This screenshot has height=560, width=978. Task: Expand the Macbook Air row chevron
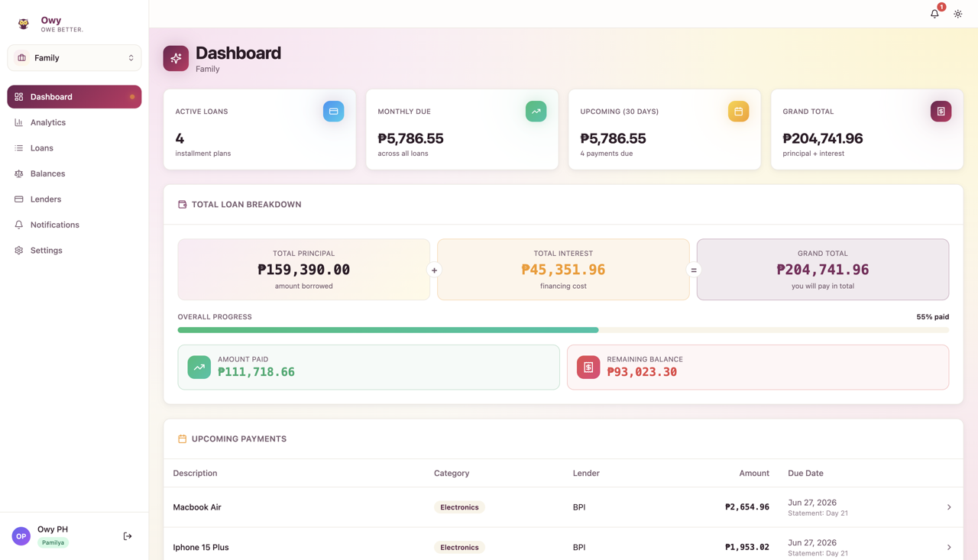point(949,507)
